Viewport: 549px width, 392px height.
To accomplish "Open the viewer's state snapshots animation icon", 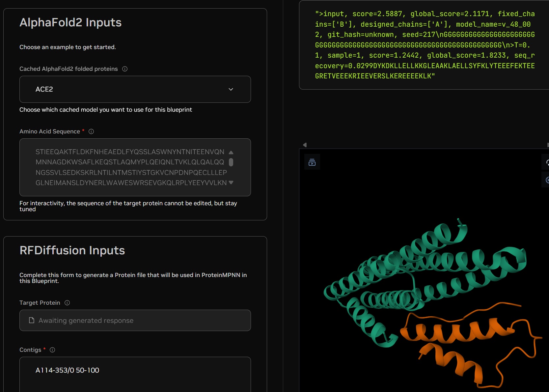I will click(312, 162).
